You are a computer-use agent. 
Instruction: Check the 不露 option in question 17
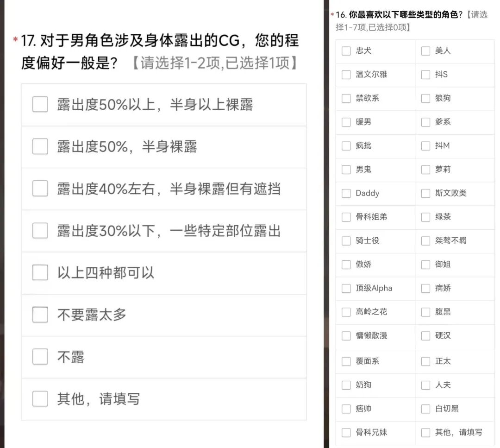[x=40, y=357]
